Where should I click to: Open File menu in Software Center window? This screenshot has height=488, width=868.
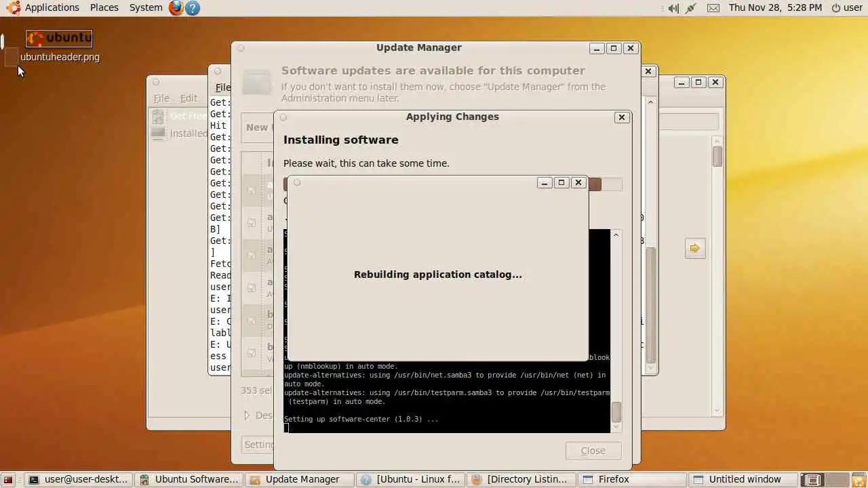(x=161, y=98)
